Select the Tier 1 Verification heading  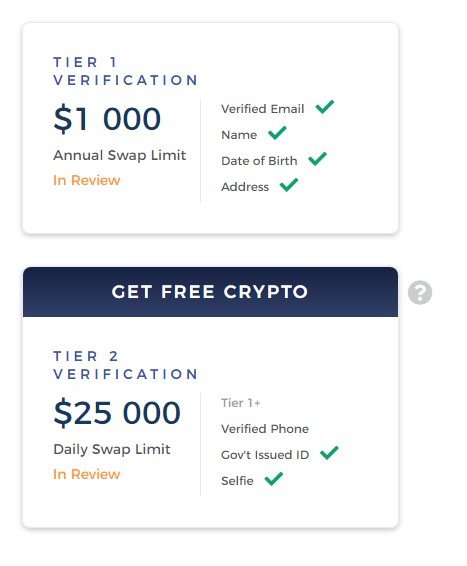tap(125, 71)
